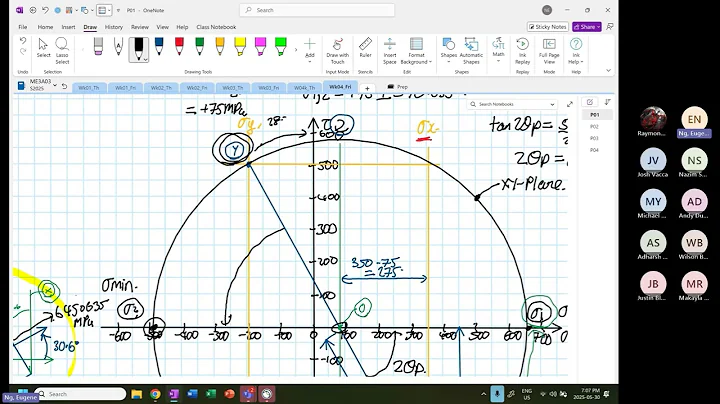Open the Wk03_Th section tab
This screenshot has width=720, height=404.
(x=233, y=88)
